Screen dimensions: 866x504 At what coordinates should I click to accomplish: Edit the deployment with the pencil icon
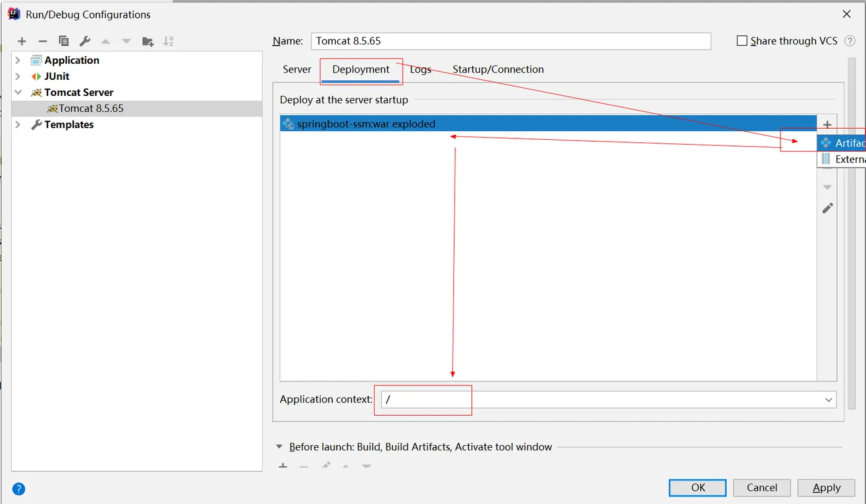828,208
